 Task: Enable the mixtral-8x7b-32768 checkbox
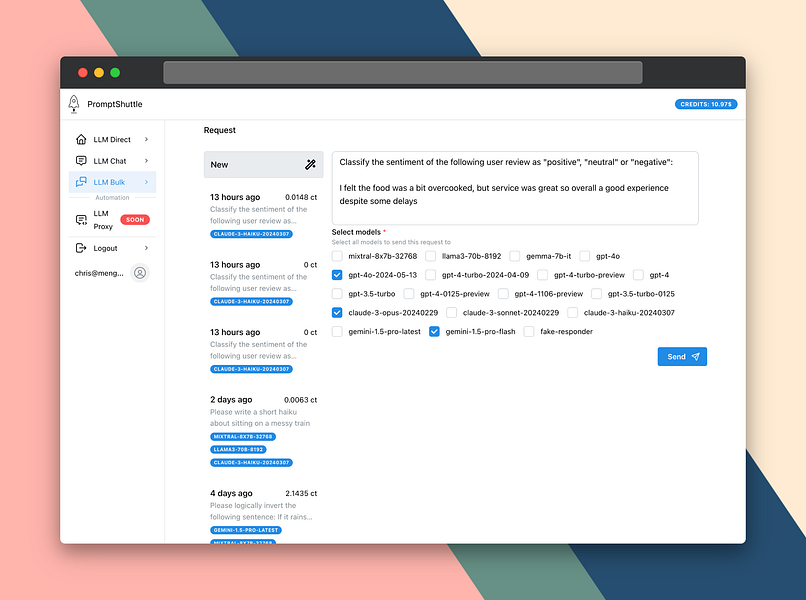(x=337, y=256)
